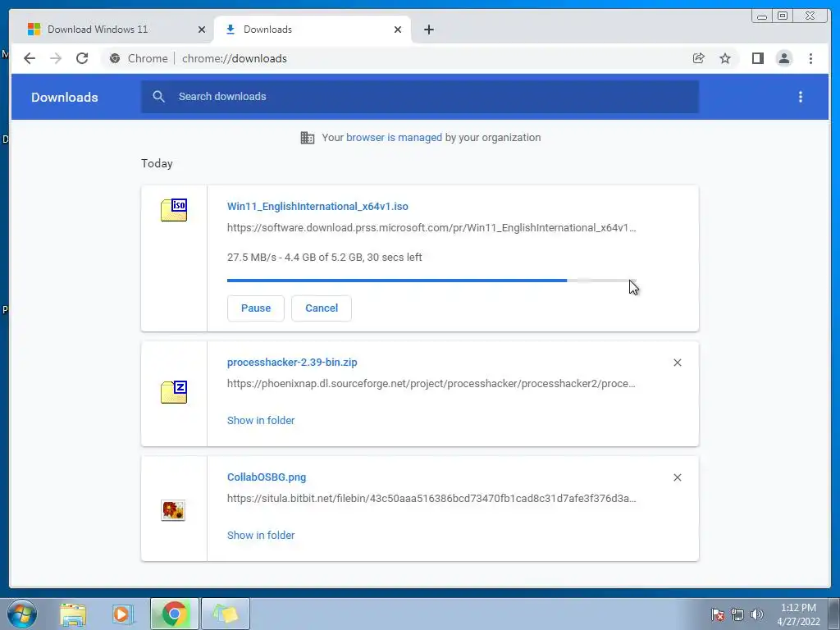Open a new tab with the plus button
Viewport: 840px width, 630px height.
coord(428,30)
